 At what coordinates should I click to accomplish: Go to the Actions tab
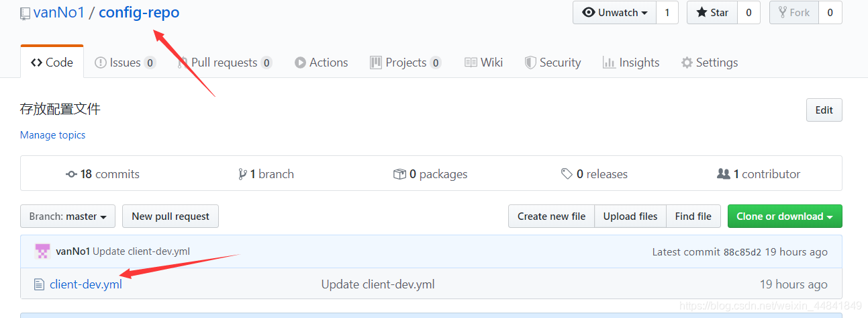[x=321, y=63]
